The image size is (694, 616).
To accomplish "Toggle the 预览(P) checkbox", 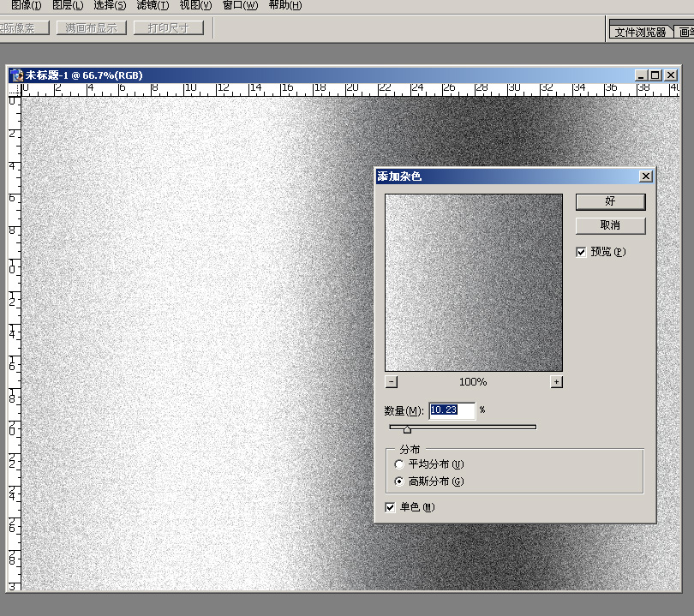I will click(581, 252).
